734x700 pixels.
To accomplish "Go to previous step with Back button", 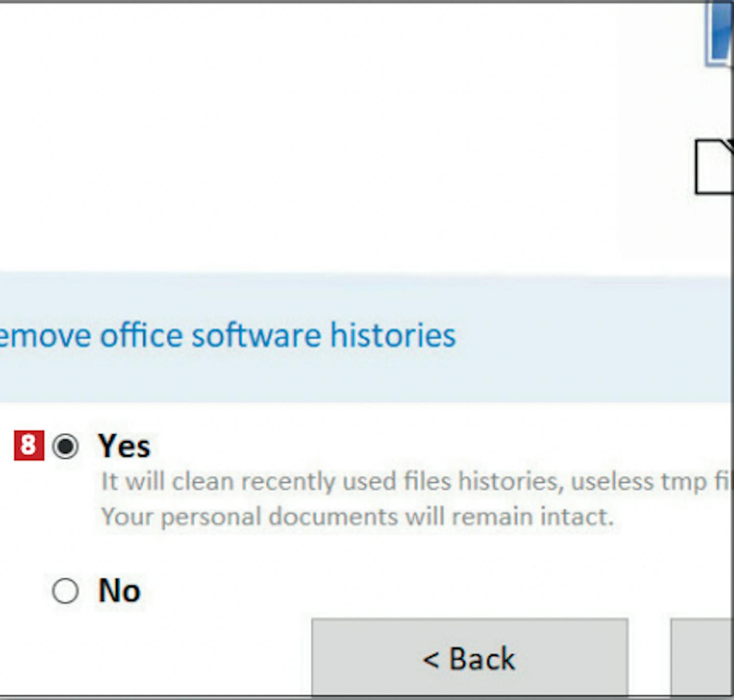I will pyautogui.click(x=470, y=657).
